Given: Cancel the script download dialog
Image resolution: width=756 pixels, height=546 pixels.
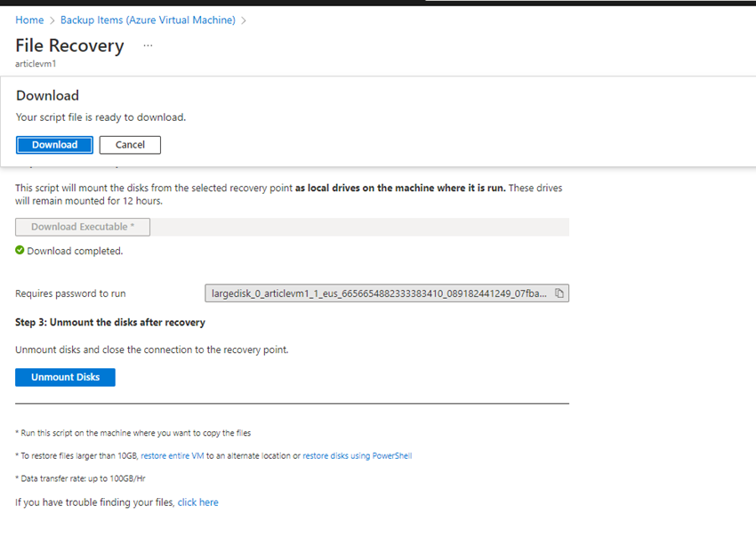Looking at the screenshot, I should tap(130, 145).
